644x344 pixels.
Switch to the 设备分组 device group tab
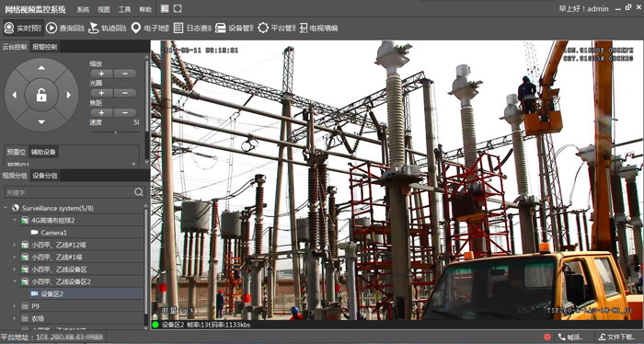[x=45, y=176]
